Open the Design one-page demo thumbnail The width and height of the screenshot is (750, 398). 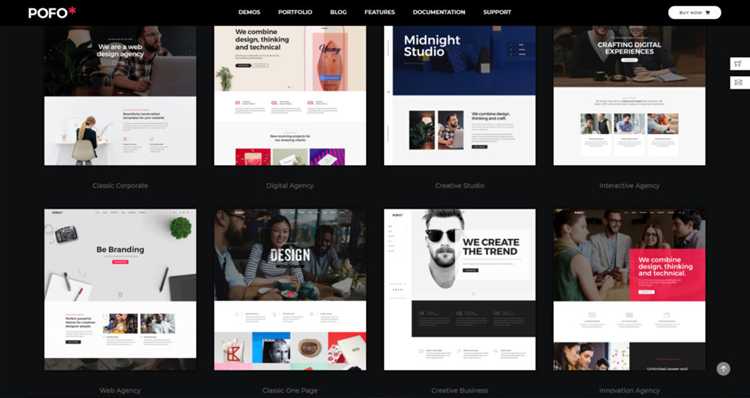click(x=290, y=289)
